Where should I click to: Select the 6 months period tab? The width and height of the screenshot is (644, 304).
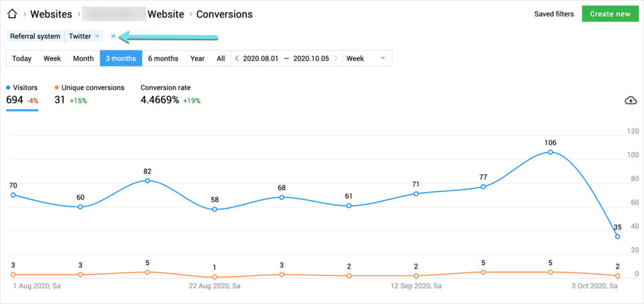pos(163,59)
